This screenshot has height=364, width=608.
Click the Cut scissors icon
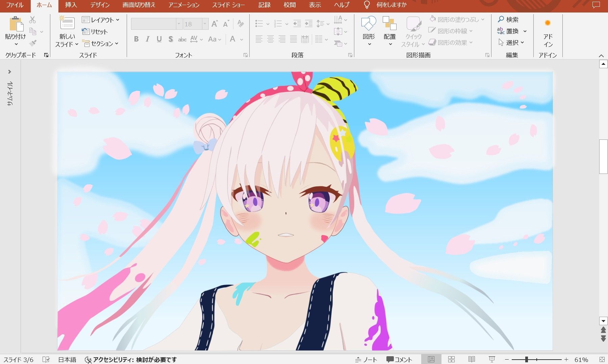click(32, 20)
